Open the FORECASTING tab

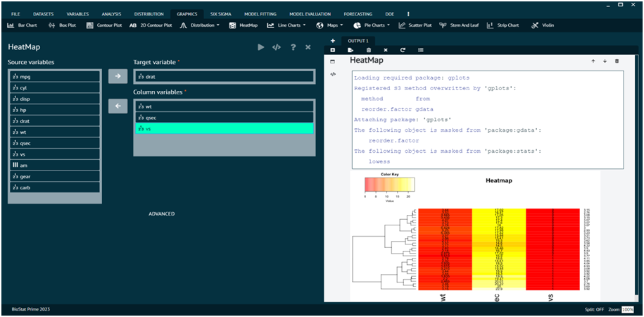(x=358, y=14)
